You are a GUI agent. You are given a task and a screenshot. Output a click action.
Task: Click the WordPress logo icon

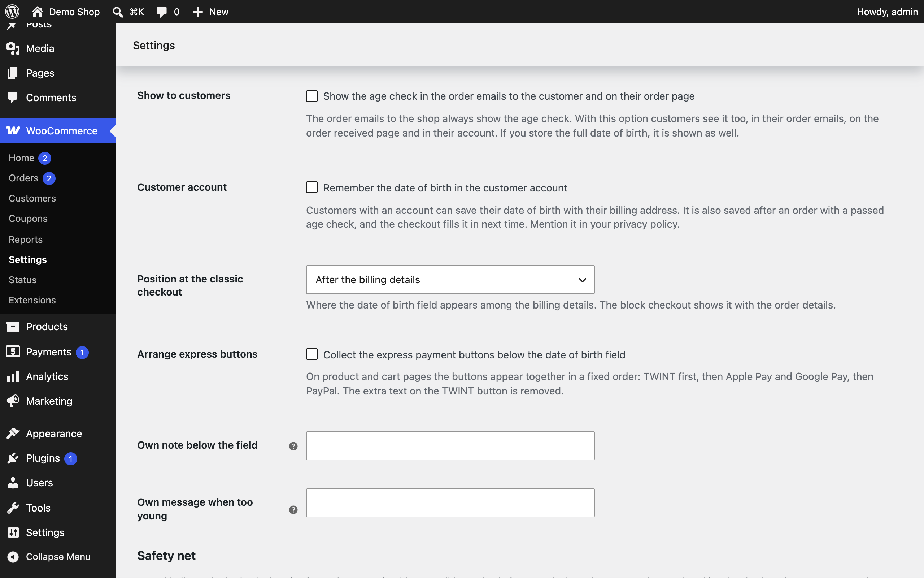tap(12, 12)
